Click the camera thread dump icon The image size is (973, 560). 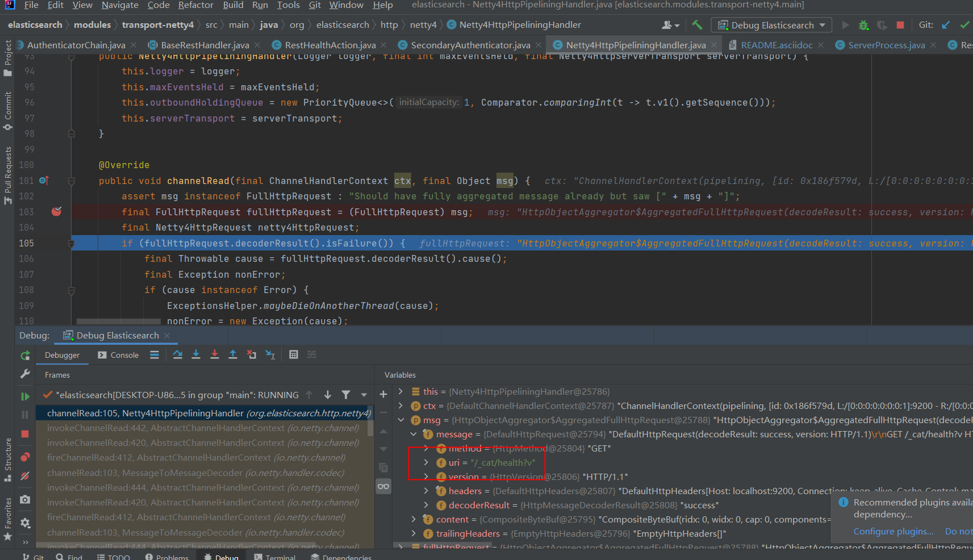click(x=25, y=499)
